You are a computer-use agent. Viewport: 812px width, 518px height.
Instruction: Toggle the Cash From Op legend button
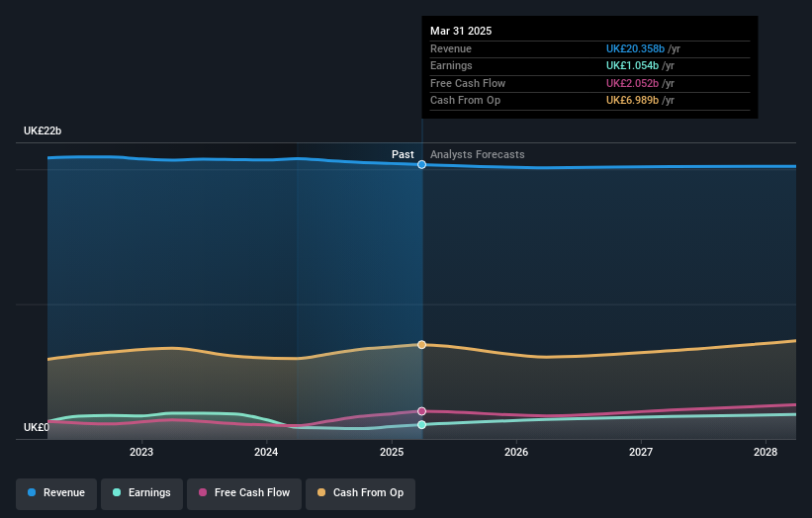pyautogui.click(x=360, y=493)
